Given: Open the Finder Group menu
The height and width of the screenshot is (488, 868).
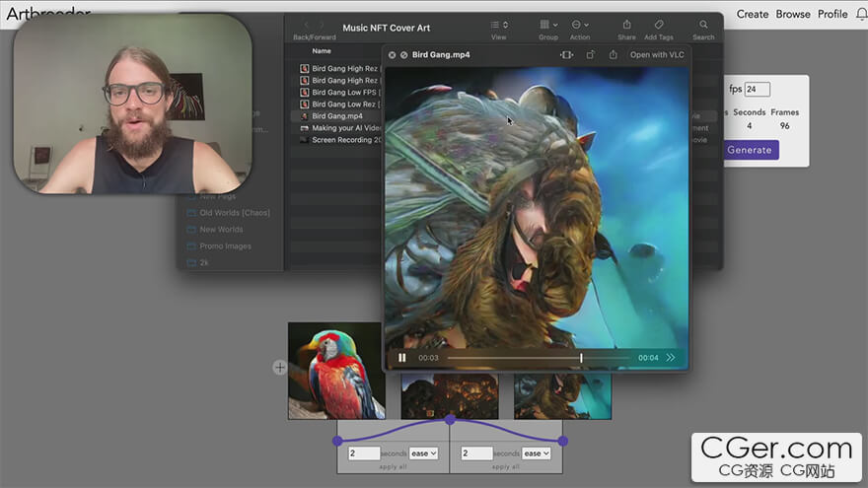Looking at the screenshot, I should [548, 25].
